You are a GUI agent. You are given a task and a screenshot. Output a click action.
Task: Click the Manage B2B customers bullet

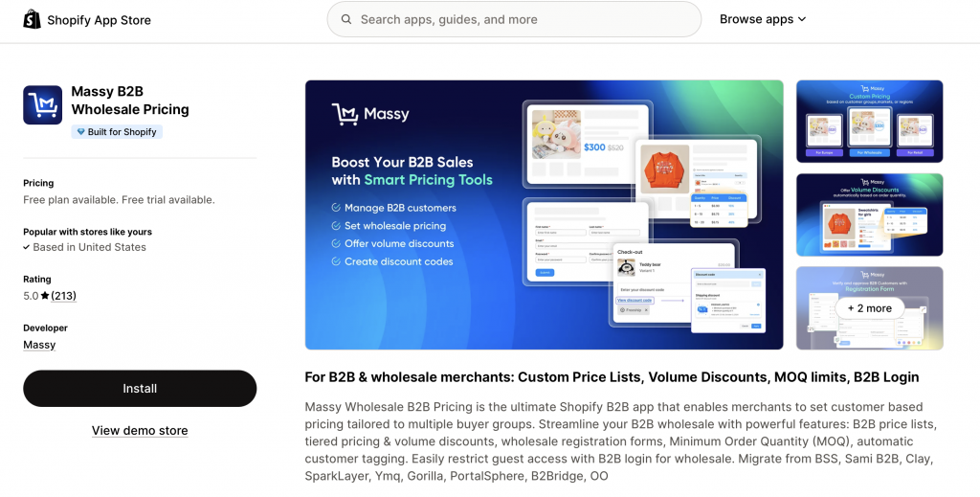(x=400, y=208)
